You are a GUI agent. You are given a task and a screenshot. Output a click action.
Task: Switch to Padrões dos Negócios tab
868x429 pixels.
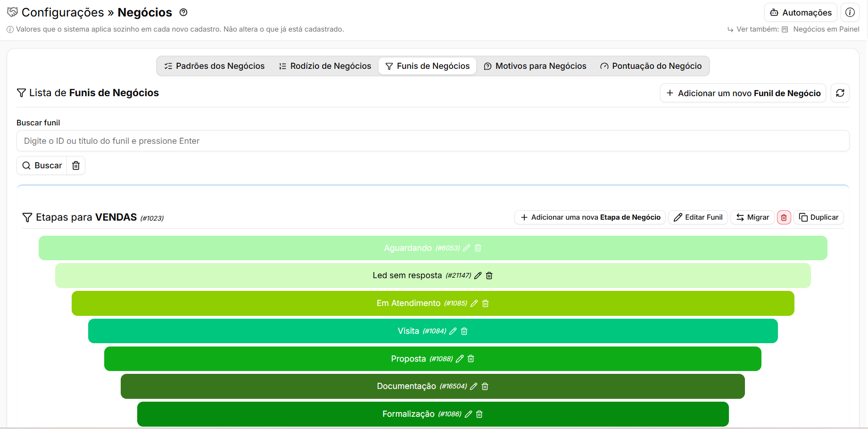tap(215, 66)
